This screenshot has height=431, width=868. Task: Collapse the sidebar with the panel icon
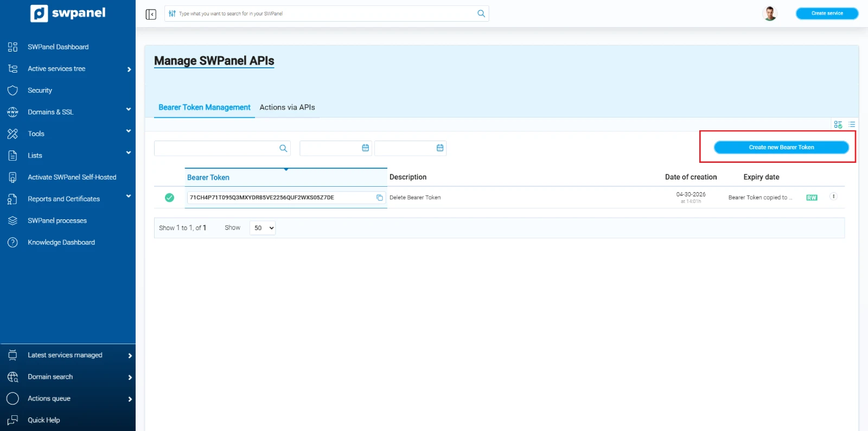tap(151, 14)
